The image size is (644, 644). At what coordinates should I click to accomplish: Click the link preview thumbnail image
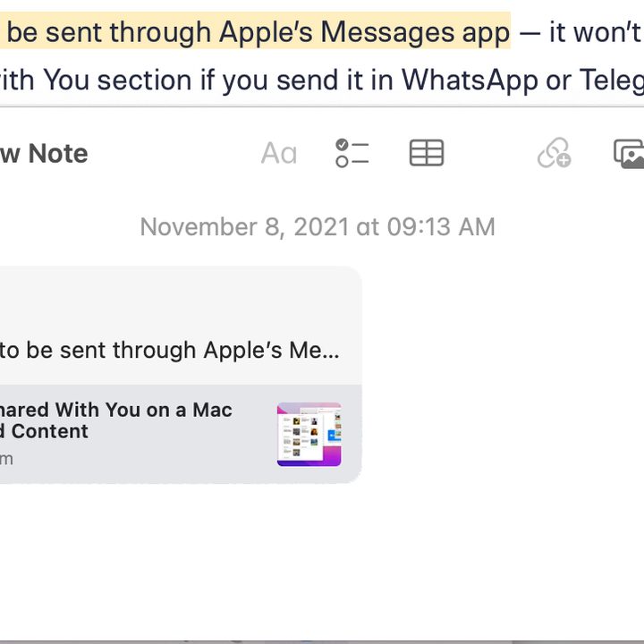coord(309,434)
